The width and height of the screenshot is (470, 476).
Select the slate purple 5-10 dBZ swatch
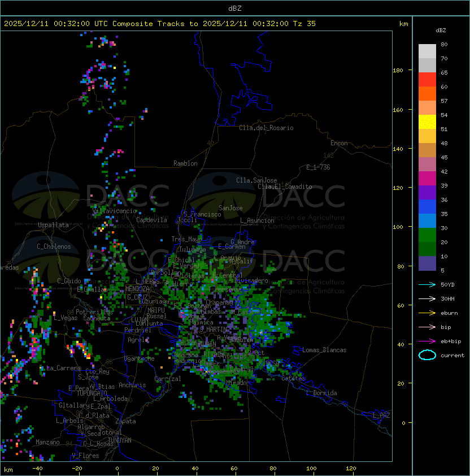coord(427,263)
